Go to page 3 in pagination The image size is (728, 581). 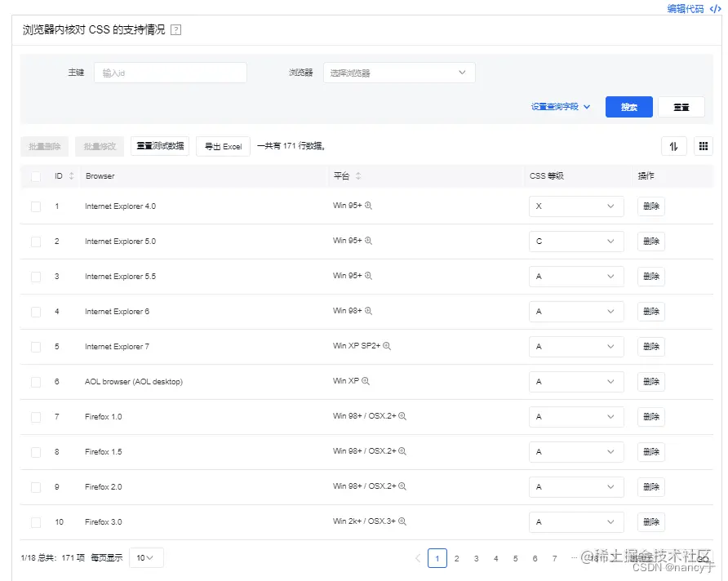[x=477, y=558]
